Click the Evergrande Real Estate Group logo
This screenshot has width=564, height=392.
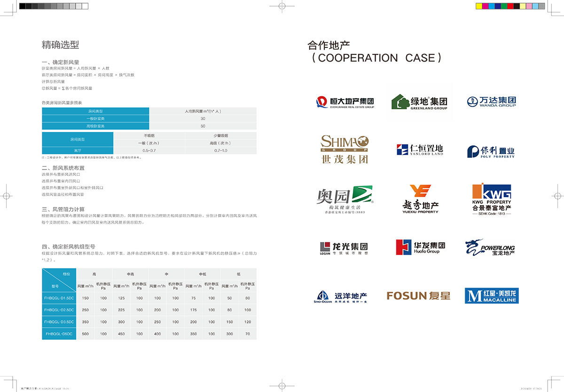(x=345, y=102)
